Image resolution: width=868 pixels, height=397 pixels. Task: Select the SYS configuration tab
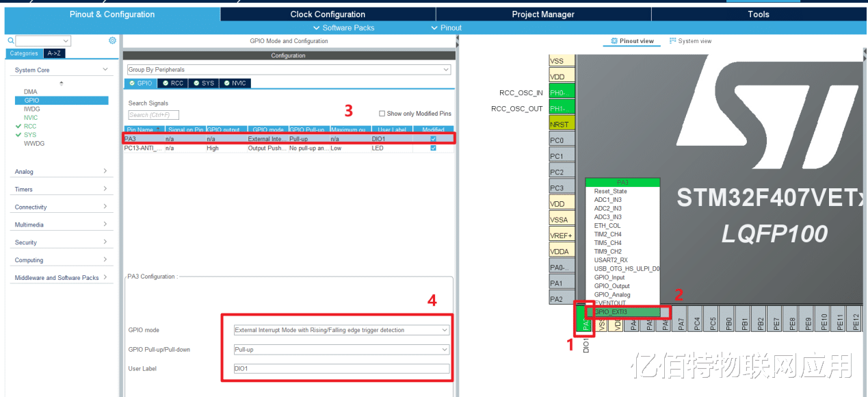[203, 84]
